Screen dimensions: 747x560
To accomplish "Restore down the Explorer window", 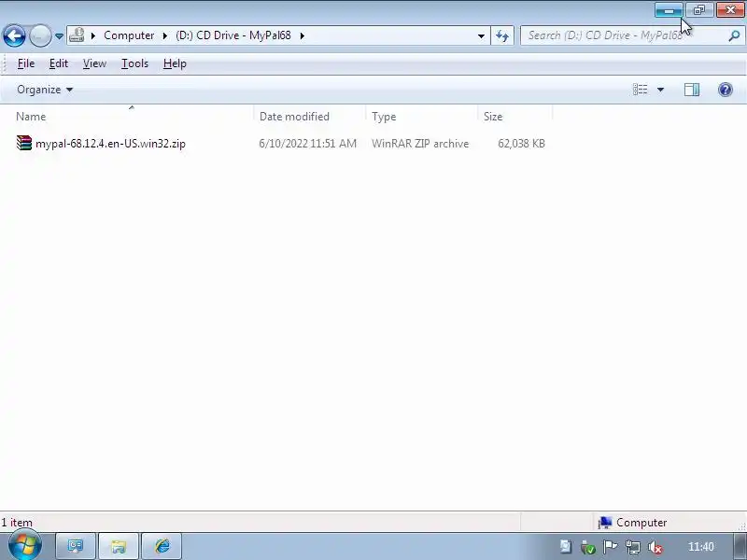I will (699, 9).
